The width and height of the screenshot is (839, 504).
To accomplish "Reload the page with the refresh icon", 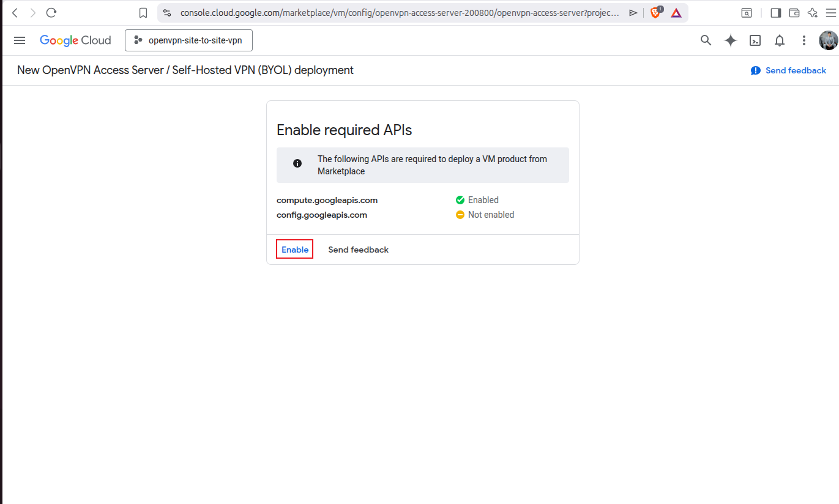I will pyautogui.click(x=51, y=13).
